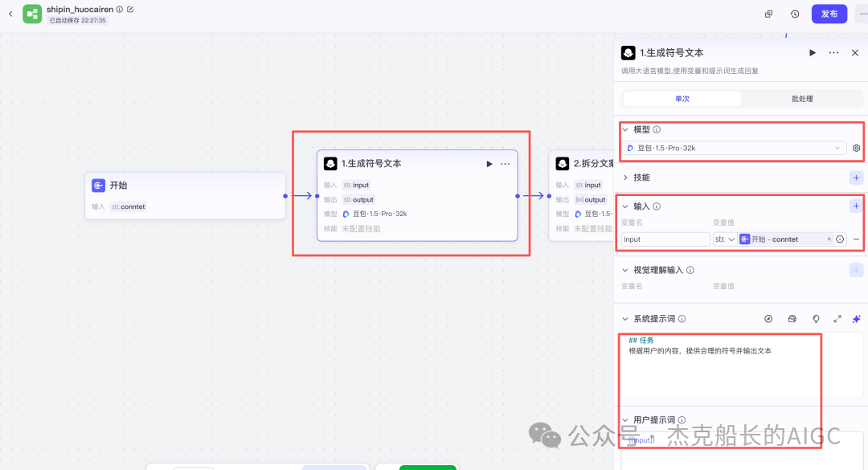This screenshot has height=470, width=868.
Task: Show info tooltip for 系统提示词
Action: coord(682,319)
